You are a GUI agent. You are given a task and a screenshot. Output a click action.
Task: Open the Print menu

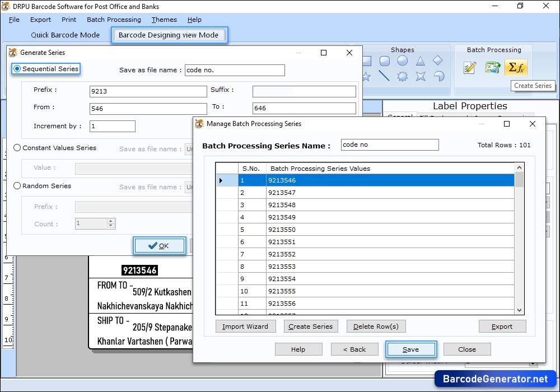(x=68, y=20)
